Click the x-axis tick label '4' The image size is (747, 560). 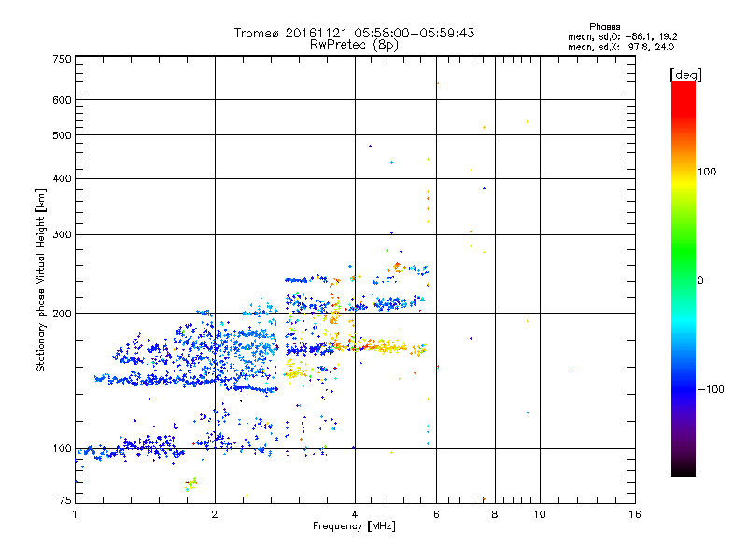pos(355,514)
